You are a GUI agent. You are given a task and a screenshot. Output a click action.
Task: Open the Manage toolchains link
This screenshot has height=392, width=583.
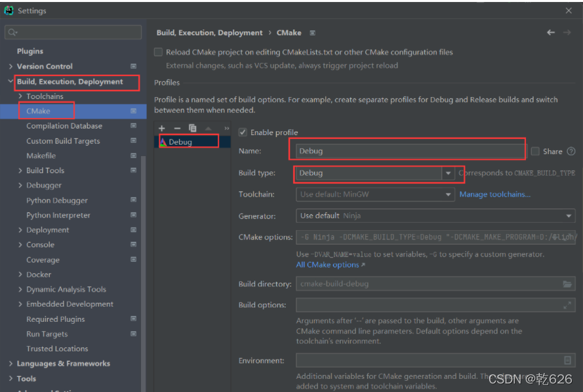coord(494,195)
